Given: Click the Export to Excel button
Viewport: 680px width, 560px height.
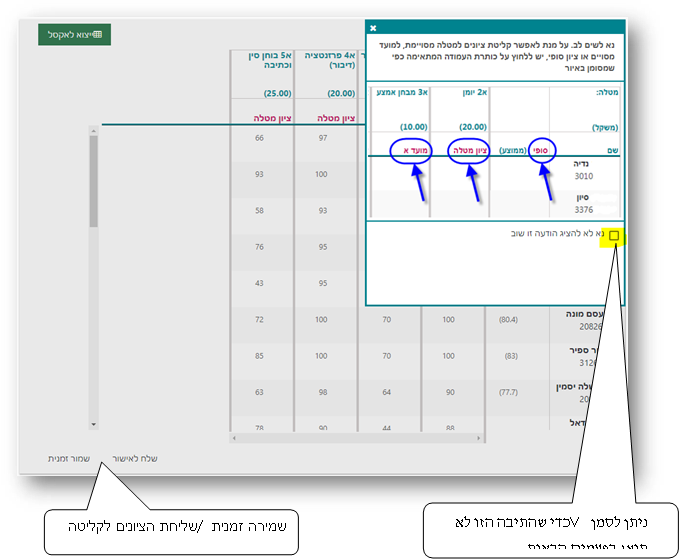Looking at the screenshot, I should pos(74,35).
